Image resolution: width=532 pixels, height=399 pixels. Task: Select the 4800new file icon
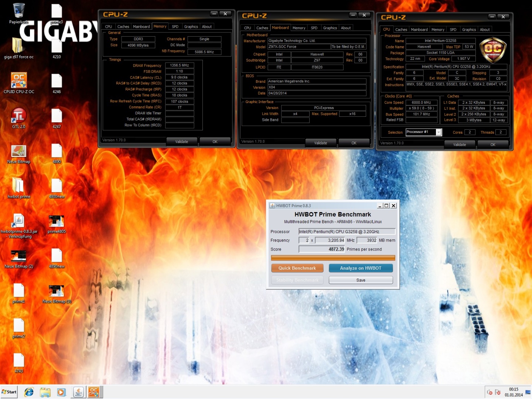[57, 185]
